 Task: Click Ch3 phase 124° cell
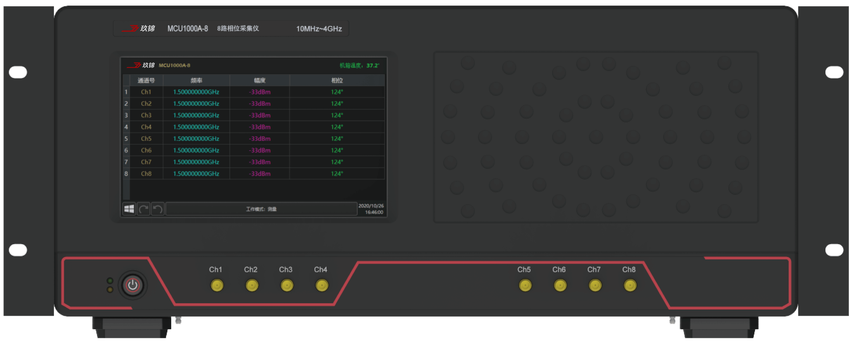337,115
